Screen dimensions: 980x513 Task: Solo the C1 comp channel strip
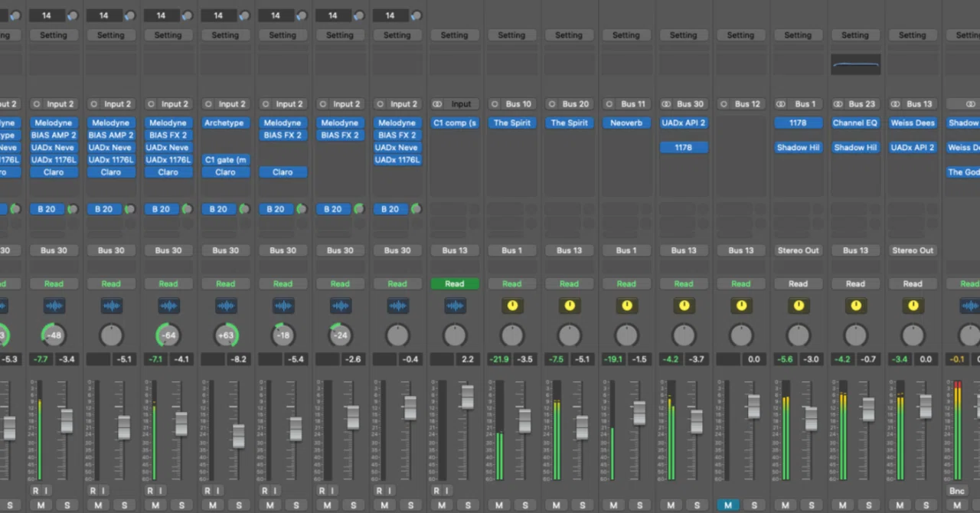coord(468,505)
